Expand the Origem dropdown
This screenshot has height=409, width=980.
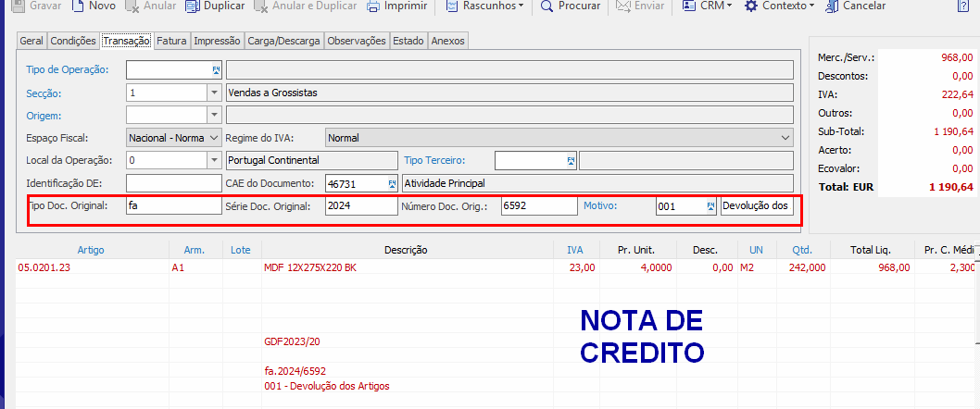pos(214,115)
